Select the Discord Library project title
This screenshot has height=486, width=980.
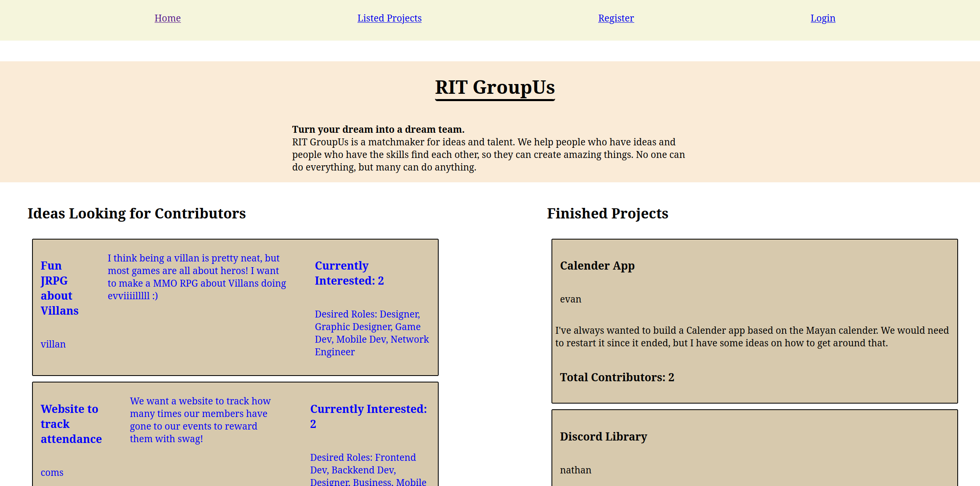[x=603, y=436]
